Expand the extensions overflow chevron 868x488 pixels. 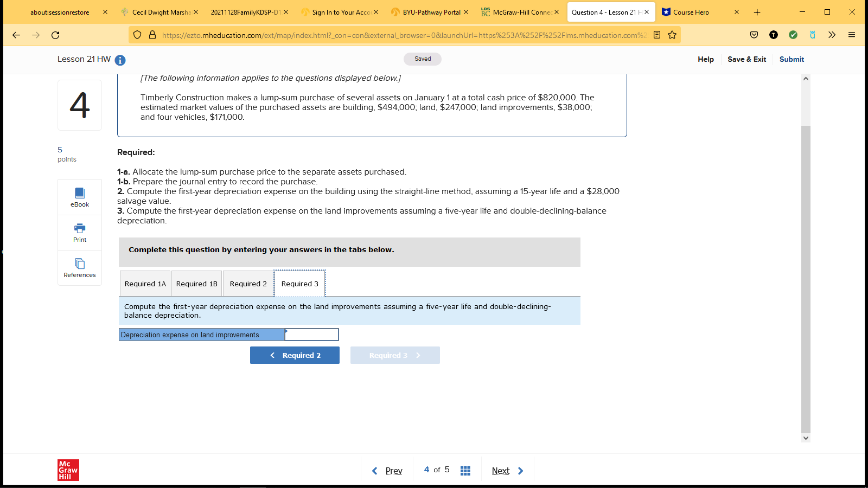[x=832, y=35]
